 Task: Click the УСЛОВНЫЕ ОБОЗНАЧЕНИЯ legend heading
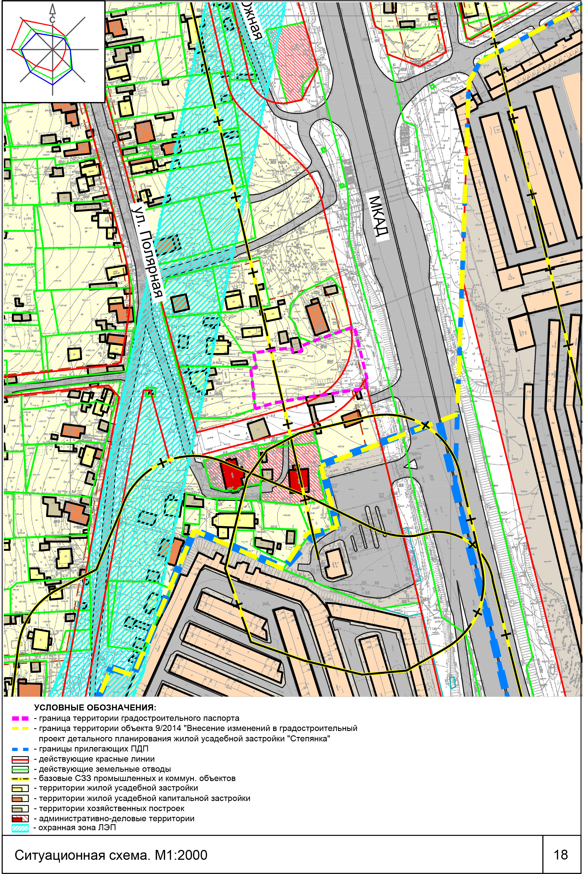(x=95, y=708)
